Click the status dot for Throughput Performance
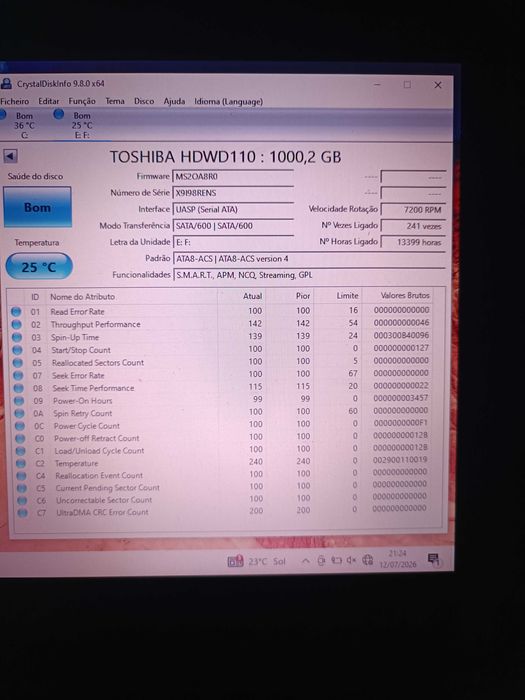 click(x=17, y=325)
